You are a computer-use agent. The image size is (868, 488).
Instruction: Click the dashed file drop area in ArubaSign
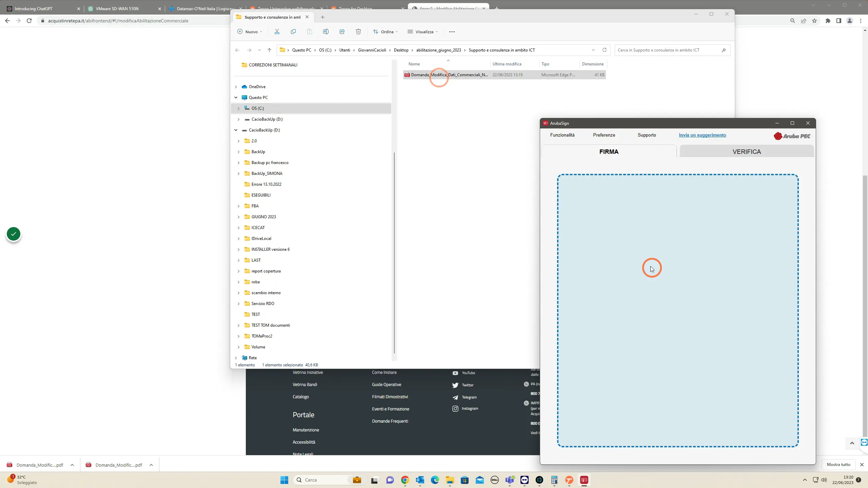tap(678, 310)
